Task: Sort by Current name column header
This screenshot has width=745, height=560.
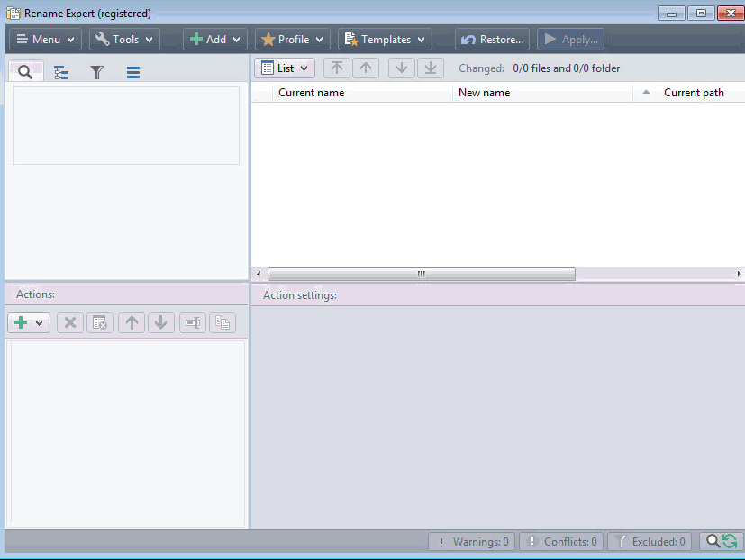Action: pyautogui.click(x=362, y=93)
